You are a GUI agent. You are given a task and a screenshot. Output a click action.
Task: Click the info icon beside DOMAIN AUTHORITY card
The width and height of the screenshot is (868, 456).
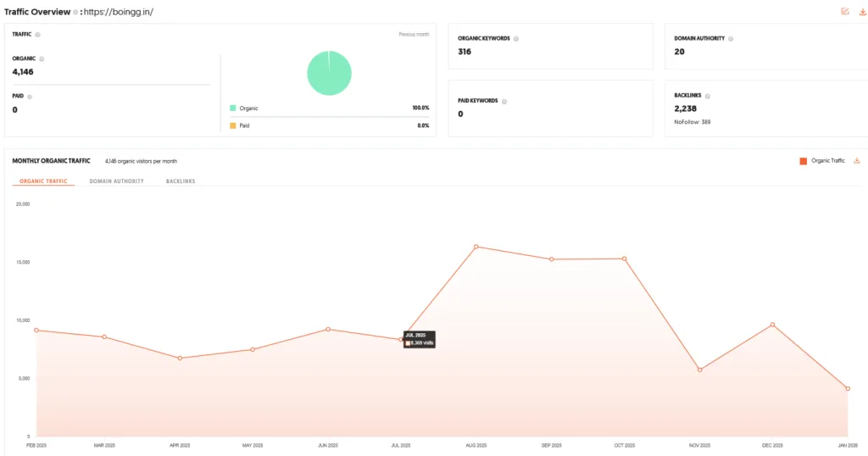731,39
